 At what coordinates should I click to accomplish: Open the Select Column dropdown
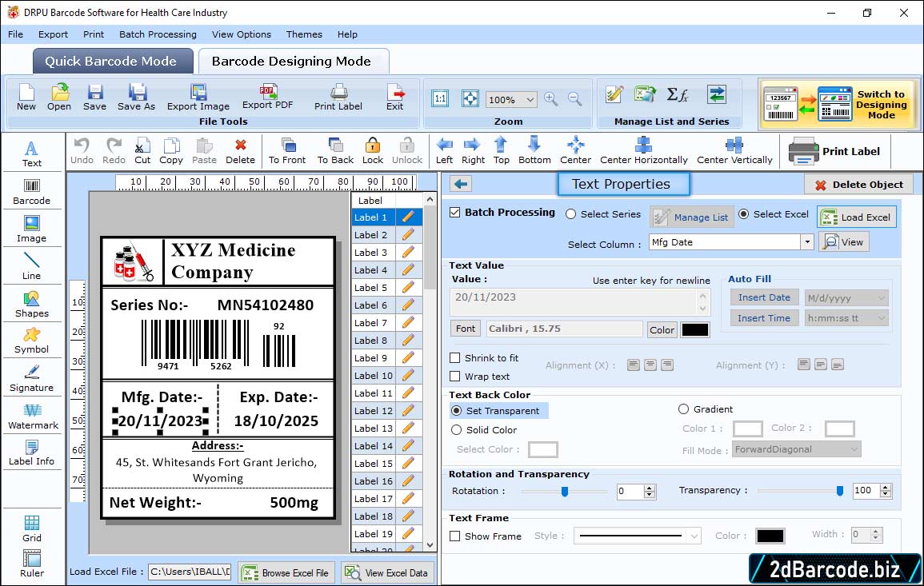coord(806,242)
